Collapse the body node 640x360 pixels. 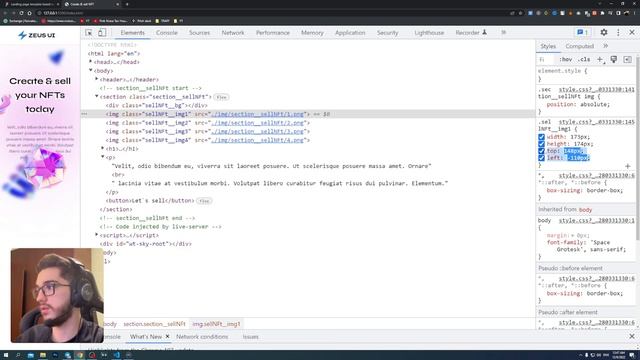pos(91,70)
